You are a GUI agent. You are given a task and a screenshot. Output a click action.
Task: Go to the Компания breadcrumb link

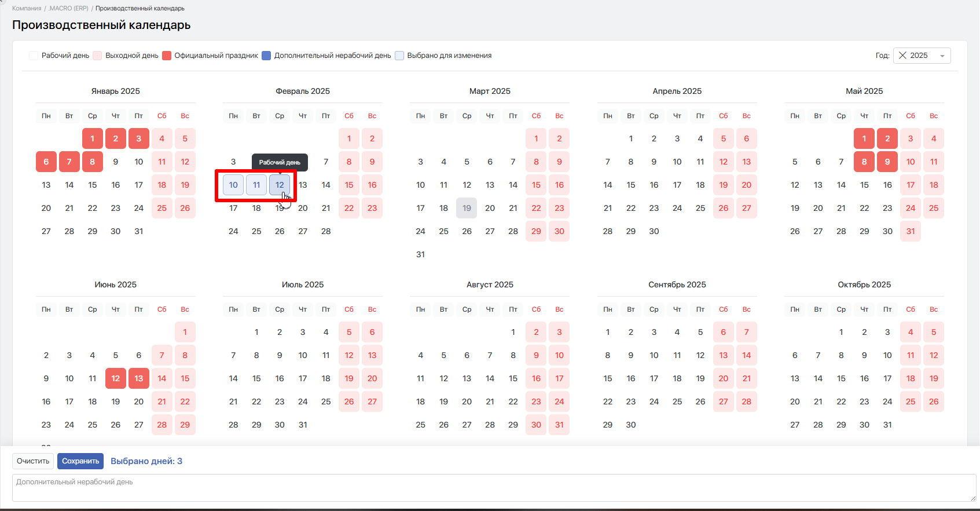pyautogui.click(x=27, y=9)
